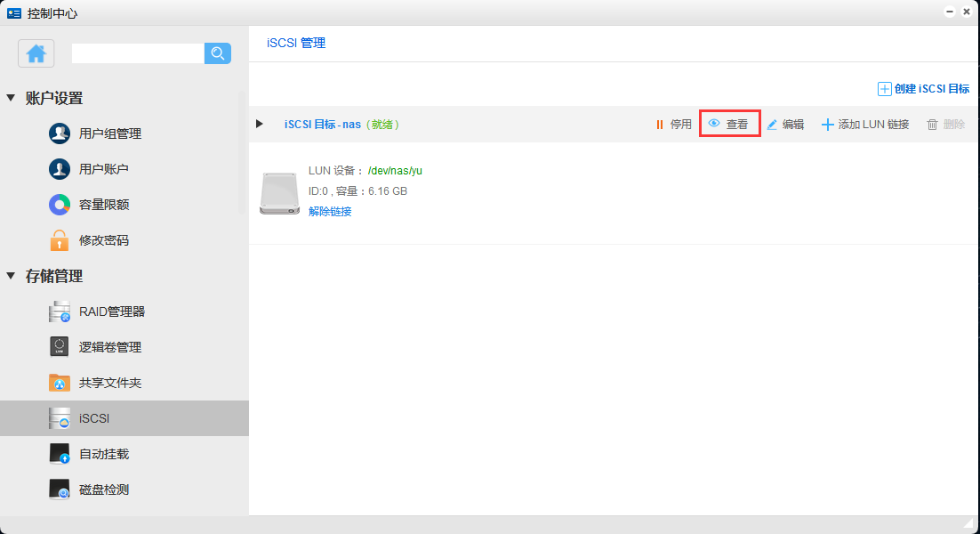This screenshot has width=980, height=534.
Task: Minimize the 控制中心 window
Action: pos(950,12)
